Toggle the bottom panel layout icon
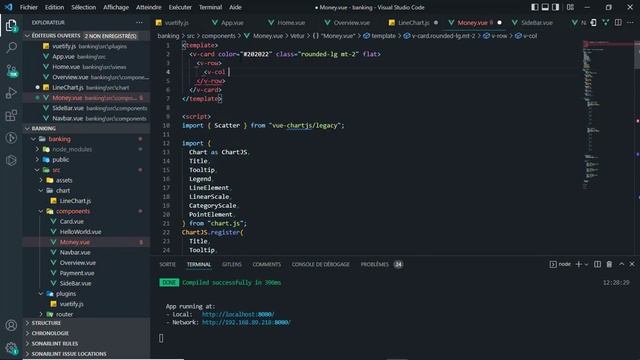This screenshot has height=360, width=640. [545, 7]
